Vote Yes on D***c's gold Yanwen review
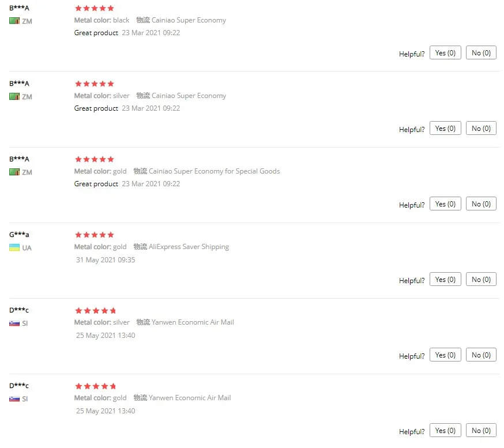Screen dimensions: 504x448 click(445, 430)
